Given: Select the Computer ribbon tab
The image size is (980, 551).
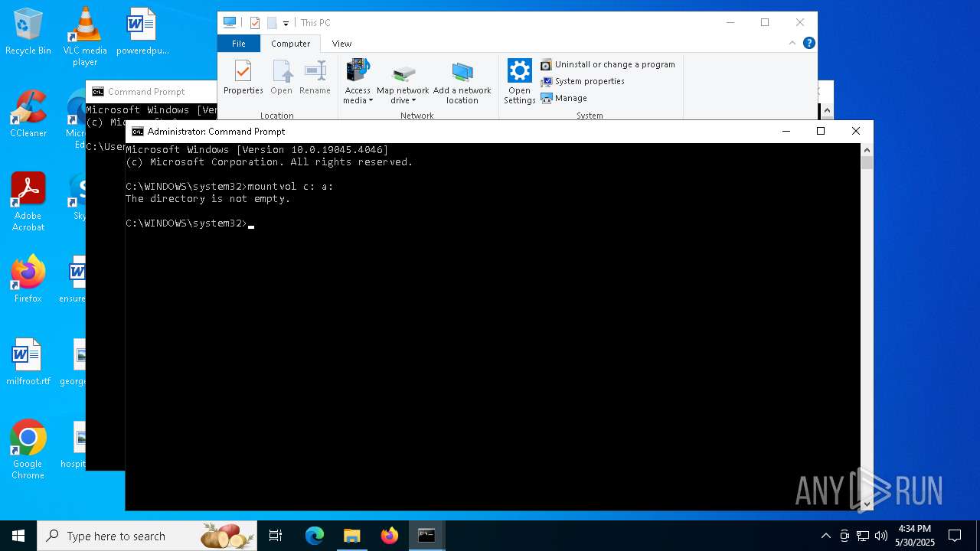Looking at the screenshot, I should click(290, 44).
